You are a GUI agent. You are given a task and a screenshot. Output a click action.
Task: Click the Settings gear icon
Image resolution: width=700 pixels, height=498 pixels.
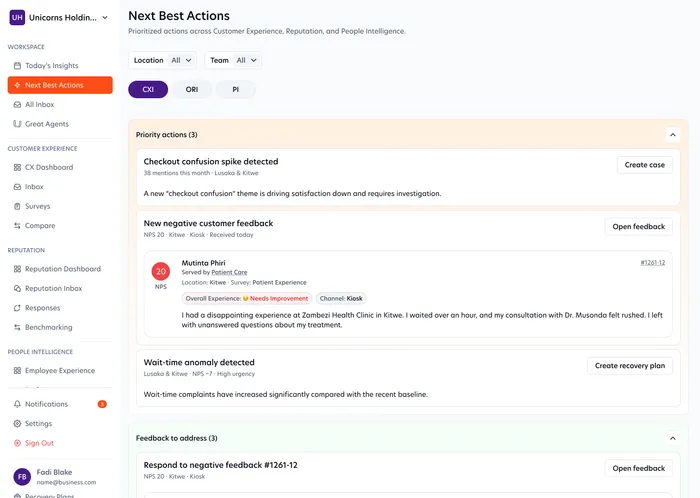[x=17, y=423]
